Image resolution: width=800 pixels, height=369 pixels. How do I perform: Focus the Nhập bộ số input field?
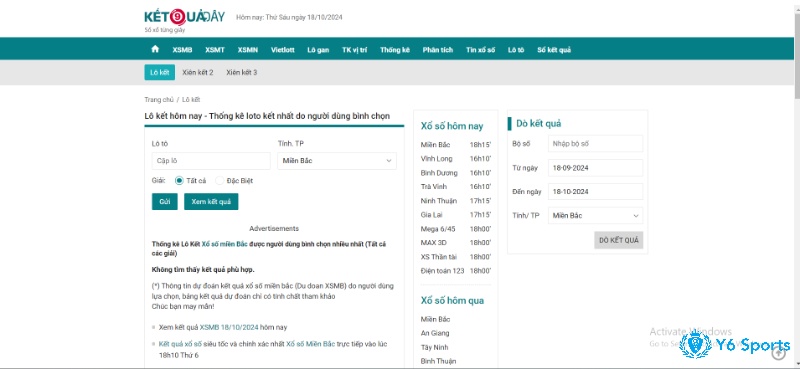(x=595, y=144)
